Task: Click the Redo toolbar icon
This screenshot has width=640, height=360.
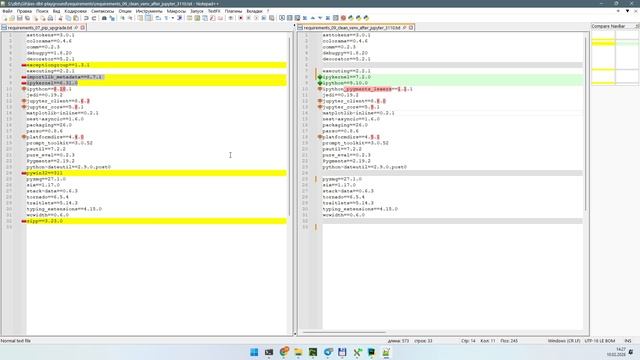Action: point(94,18)
